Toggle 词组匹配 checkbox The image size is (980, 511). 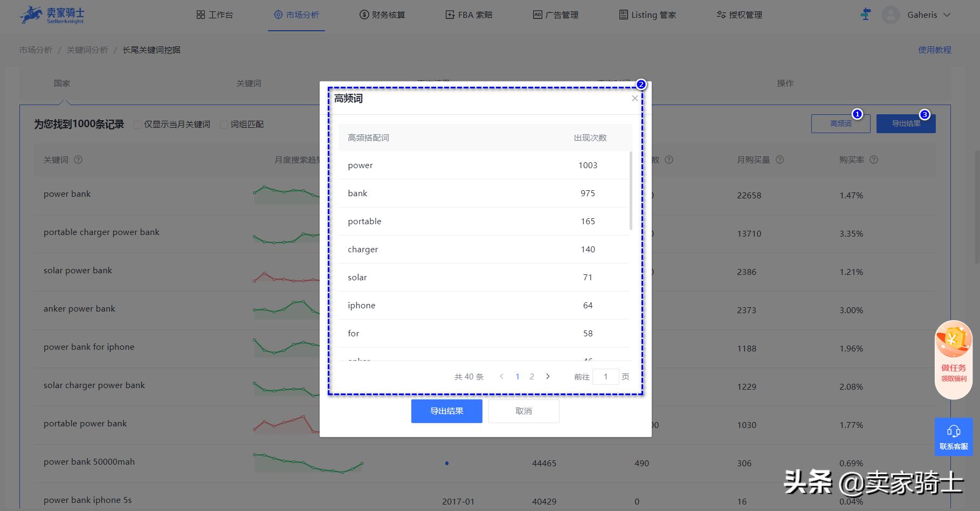coord(224,125)
